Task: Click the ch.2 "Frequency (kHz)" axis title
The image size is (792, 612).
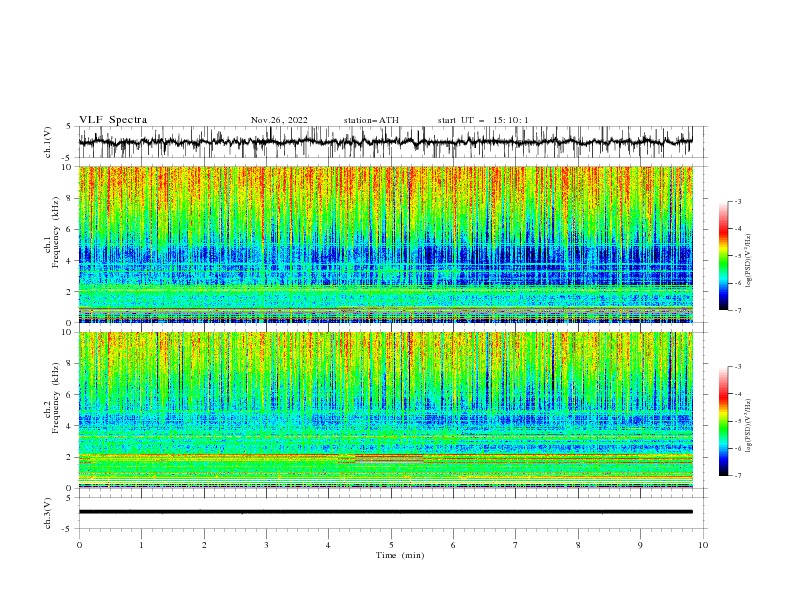Action: tap(56, 398)
